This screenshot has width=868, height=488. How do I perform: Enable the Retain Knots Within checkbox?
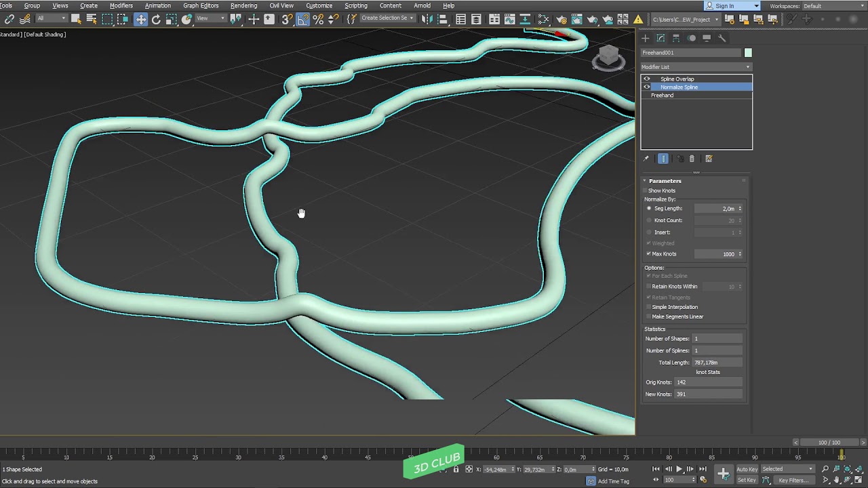tap(649, 287)
